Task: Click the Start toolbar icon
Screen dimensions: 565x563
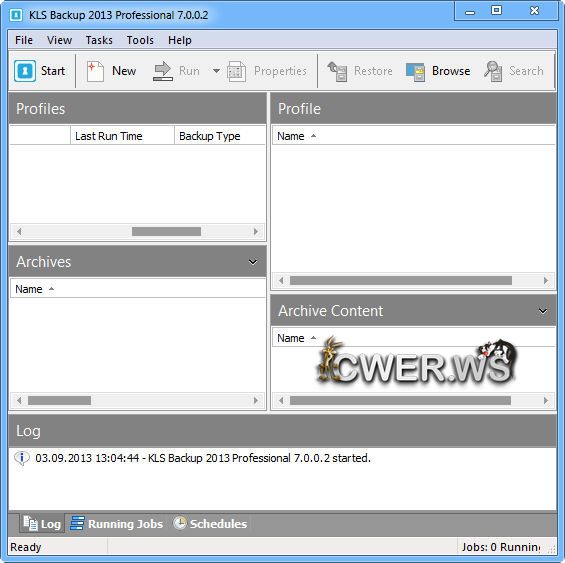Action: [x=25, y=71]
